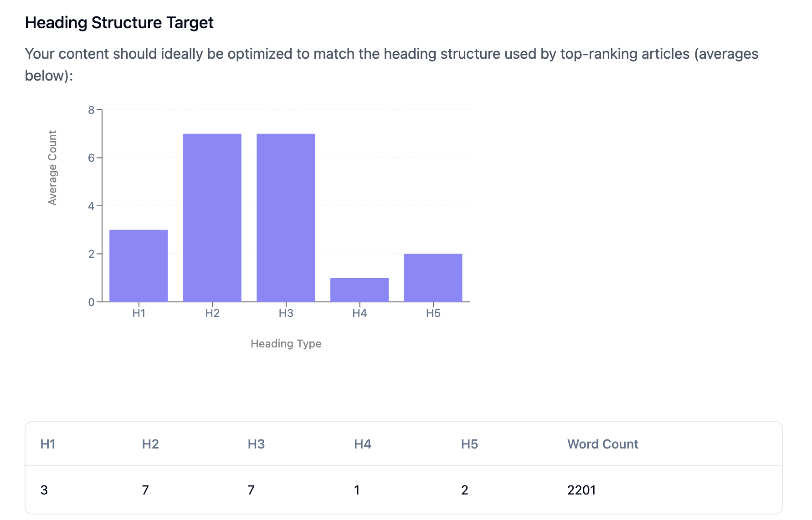Click the 'Heading Type' axis title

click(286, 344)
